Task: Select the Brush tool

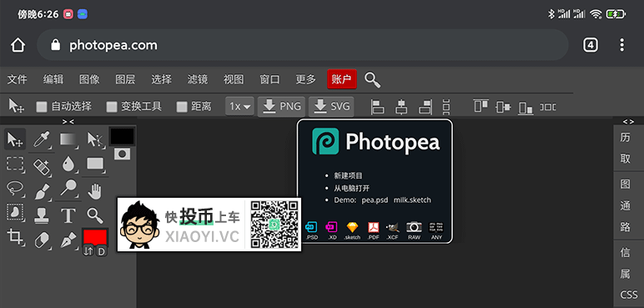Action: pyautogui.click(x=42, y=191)
